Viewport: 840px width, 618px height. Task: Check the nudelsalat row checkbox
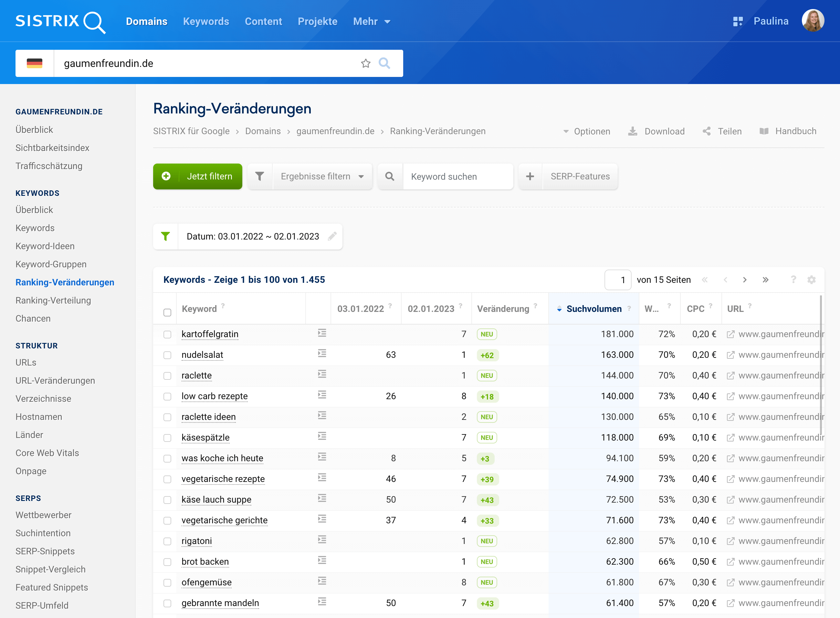coord(167,355)
